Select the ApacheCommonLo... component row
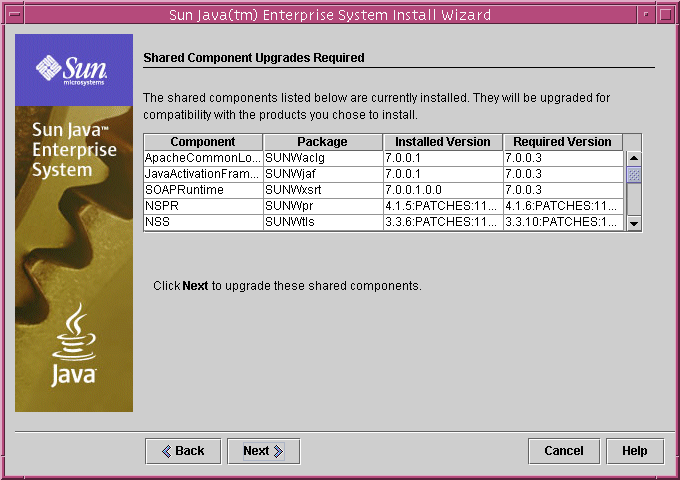This screenshot has width=680, height=480. [x=384, y=158]
